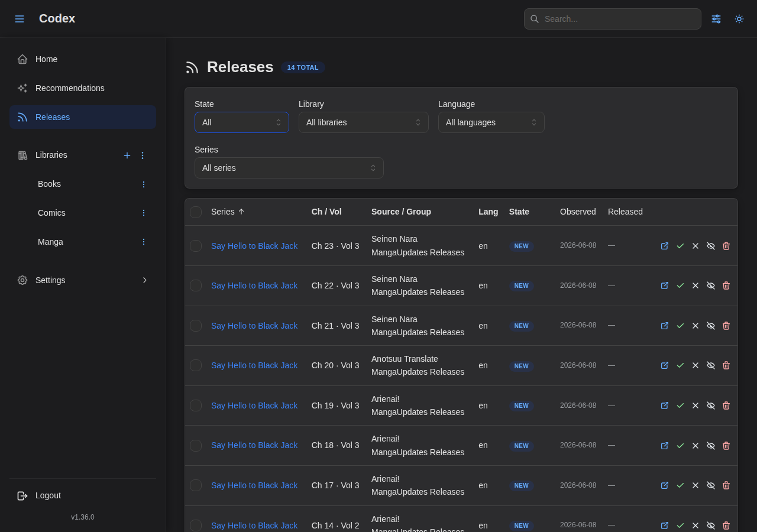This screenshot has height=532, width=757.
Task: Toggle the sidebar hamburger menu
Action: coord(20,19)
